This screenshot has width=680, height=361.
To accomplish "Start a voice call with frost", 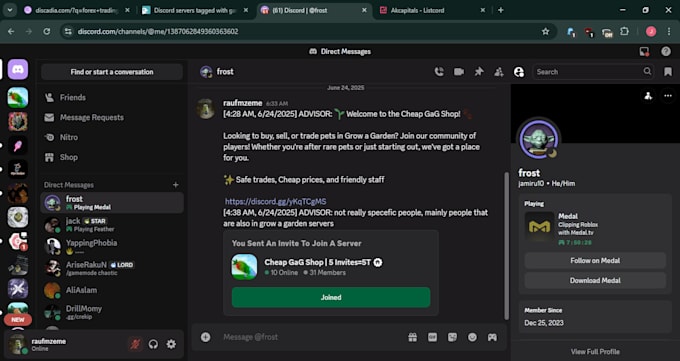I will [439, 72].
